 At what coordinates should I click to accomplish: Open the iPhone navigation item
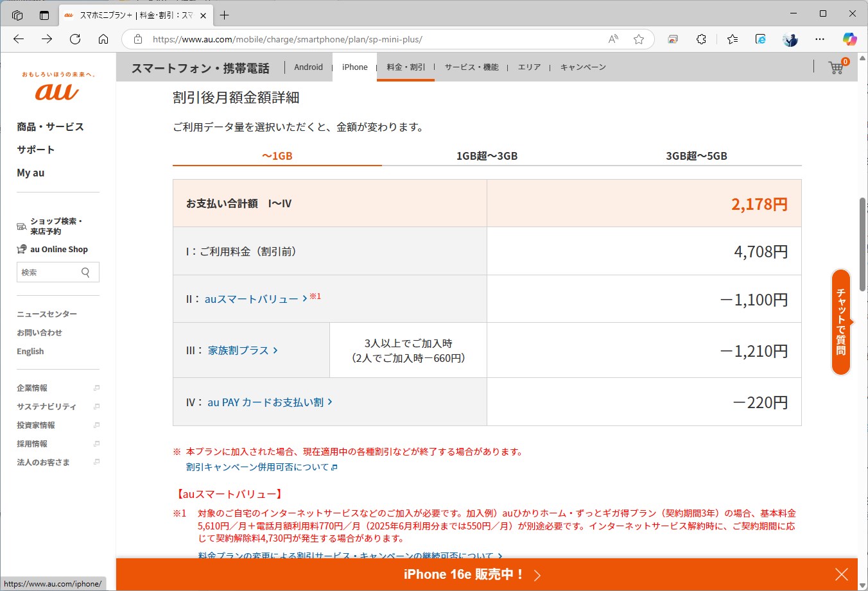pyautogui.click(x=355, y=67)
